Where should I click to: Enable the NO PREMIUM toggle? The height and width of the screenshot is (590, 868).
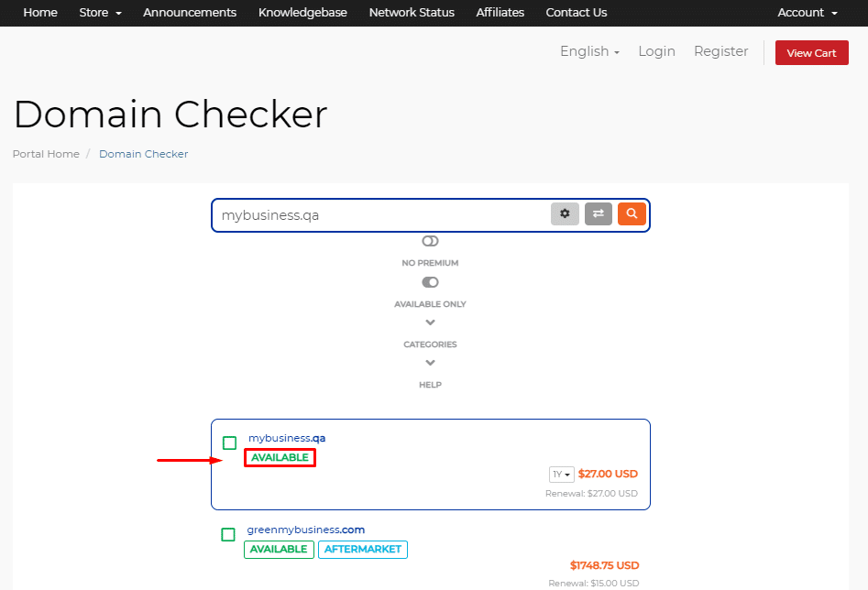430,241
